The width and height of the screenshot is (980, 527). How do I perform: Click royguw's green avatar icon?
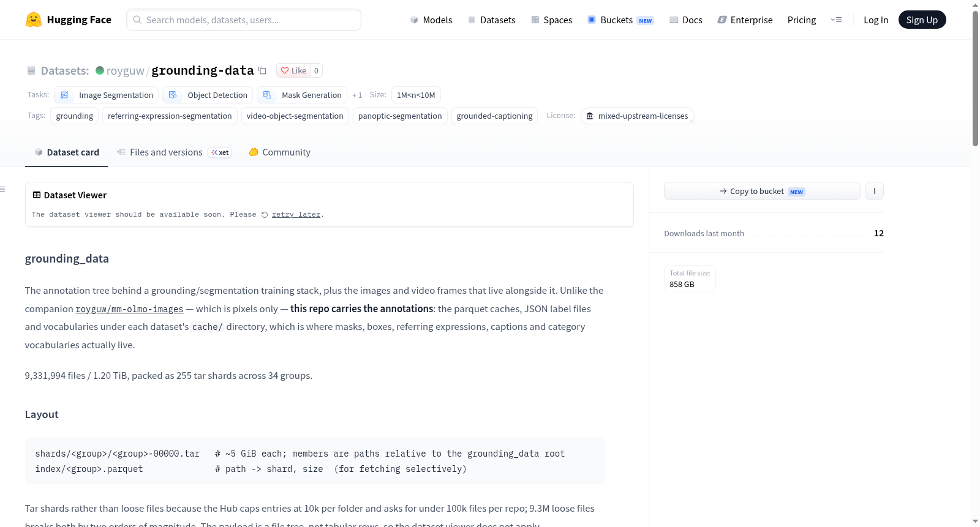point(100,70)
